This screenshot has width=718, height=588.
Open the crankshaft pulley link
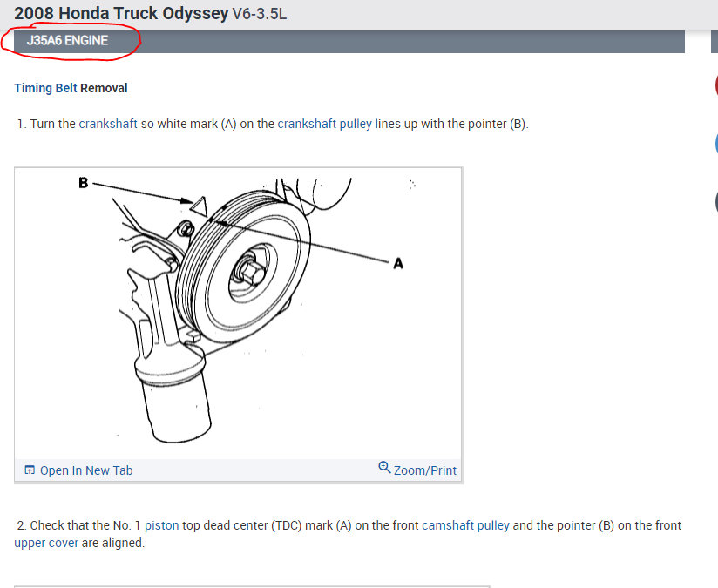325,124
